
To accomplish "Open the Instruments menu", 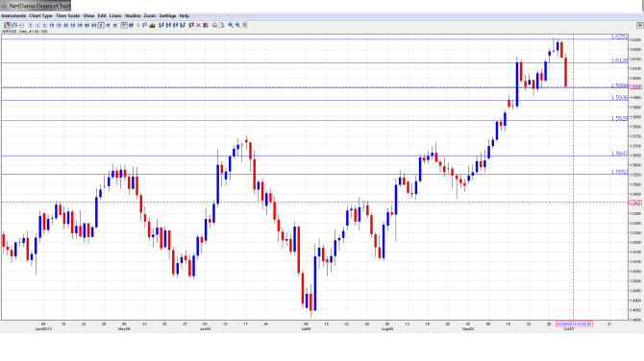I will click(13, 15).
